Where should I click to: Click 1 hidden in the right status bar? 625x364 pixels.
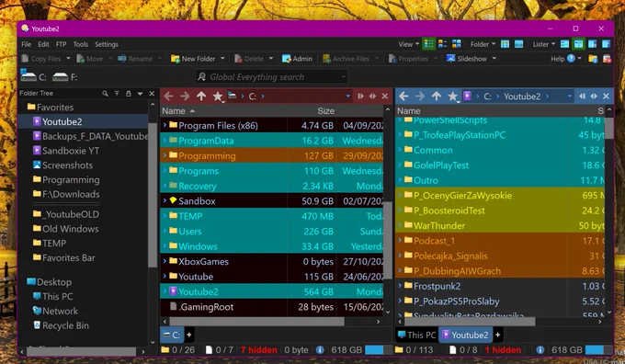point(503,350)
